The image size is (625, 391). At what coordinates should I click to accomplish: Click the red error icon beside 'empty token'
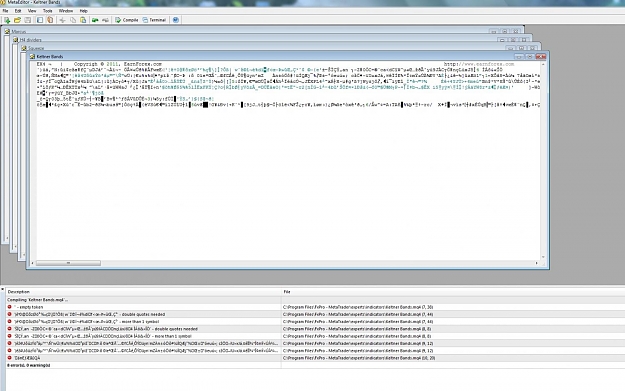[x=10, y=307]
